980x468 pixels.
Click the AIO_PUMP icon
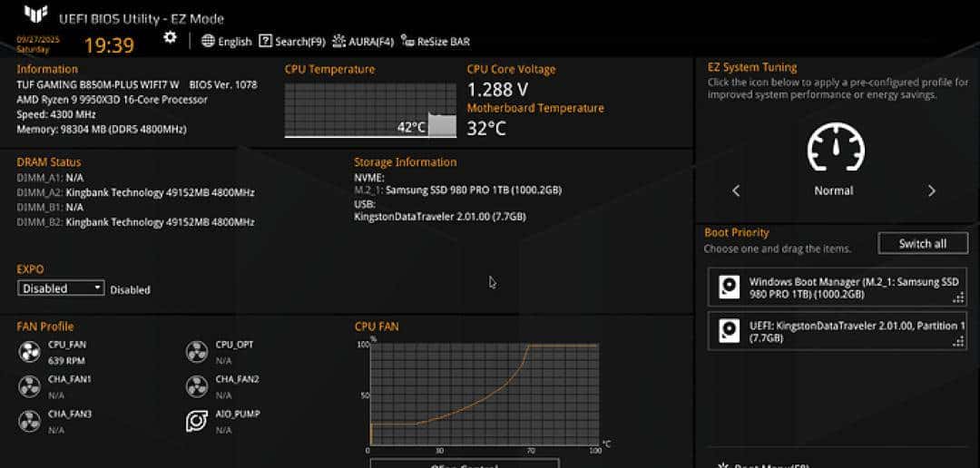(x=196, y=421)
